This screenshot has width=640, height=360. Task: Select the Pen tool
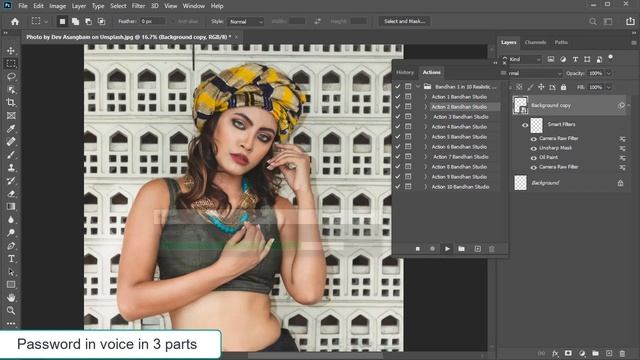coord(11,246)
